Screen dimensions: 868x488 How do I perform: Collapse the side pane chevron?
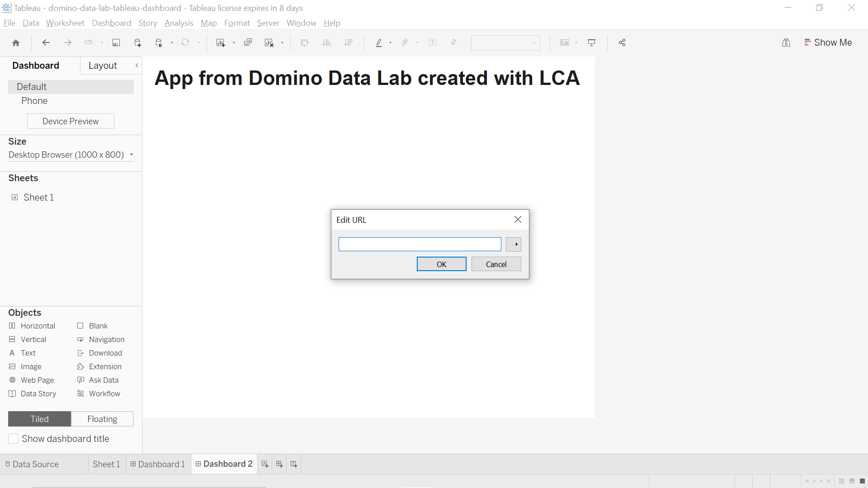pyautogui.click(x=137, y=66)
